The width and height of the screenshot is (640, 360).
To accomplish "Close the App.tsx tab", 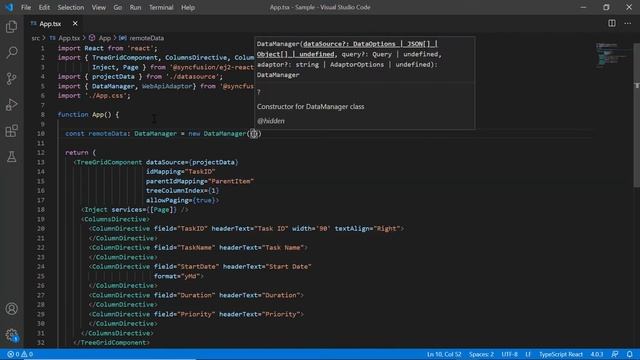I will tap(75, 24).
